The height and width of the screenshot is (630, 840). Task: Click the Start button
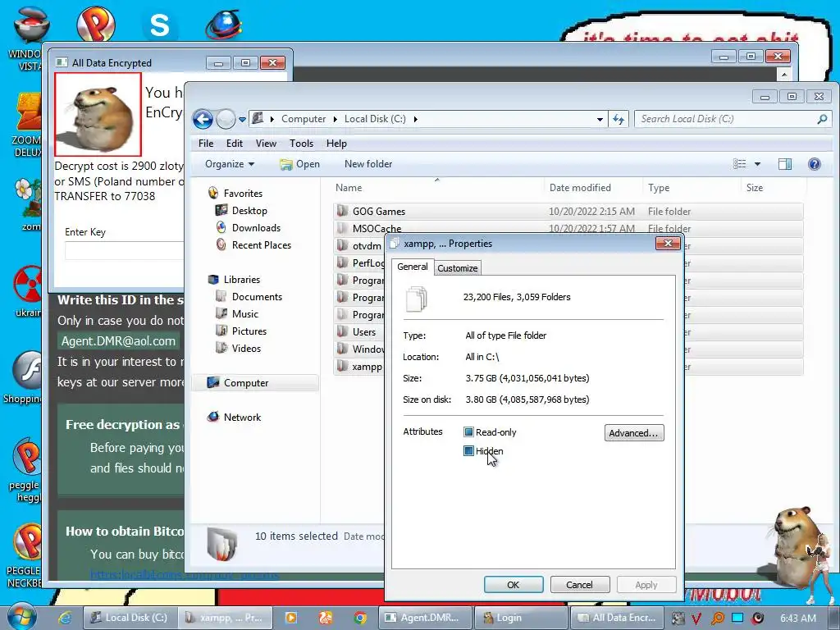point(21,617)
